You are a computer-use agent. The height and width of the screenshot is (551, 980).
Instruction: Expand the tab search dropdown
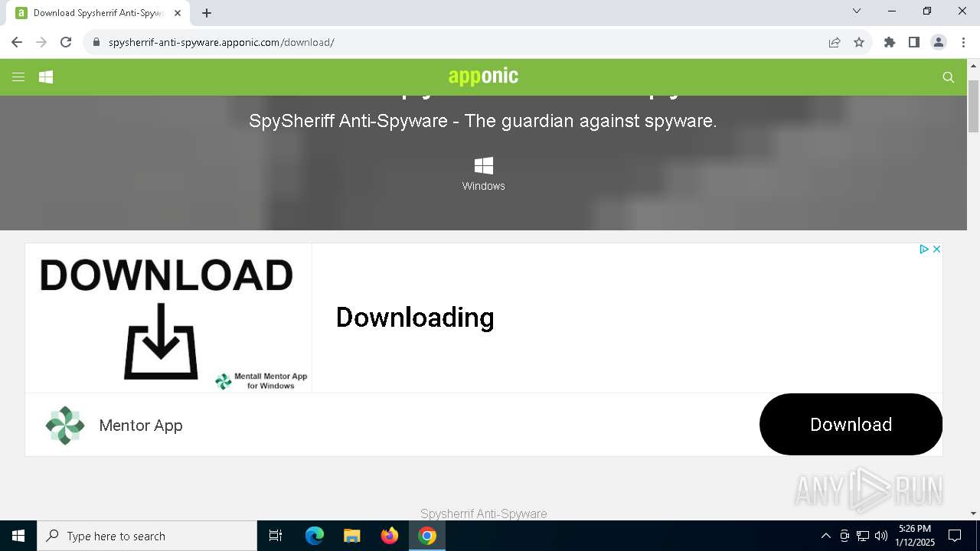pyautogui.click(x=857, y=11)
